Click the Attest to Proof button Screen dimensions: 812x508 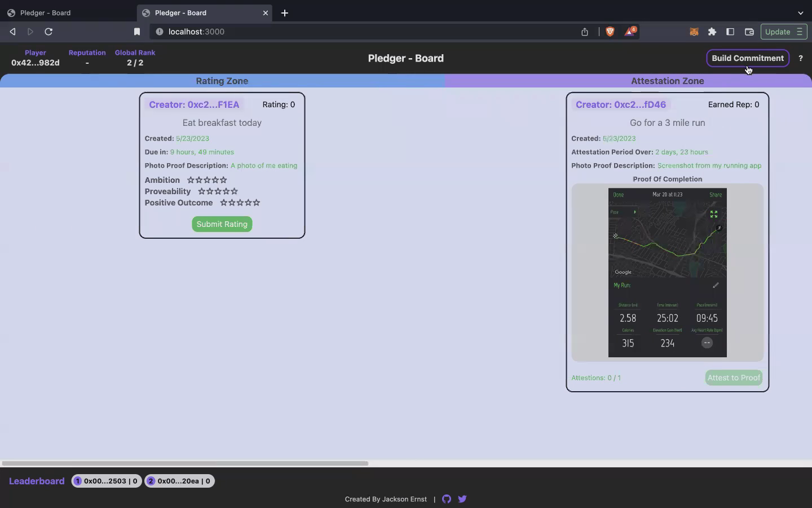tap(734, 378)
